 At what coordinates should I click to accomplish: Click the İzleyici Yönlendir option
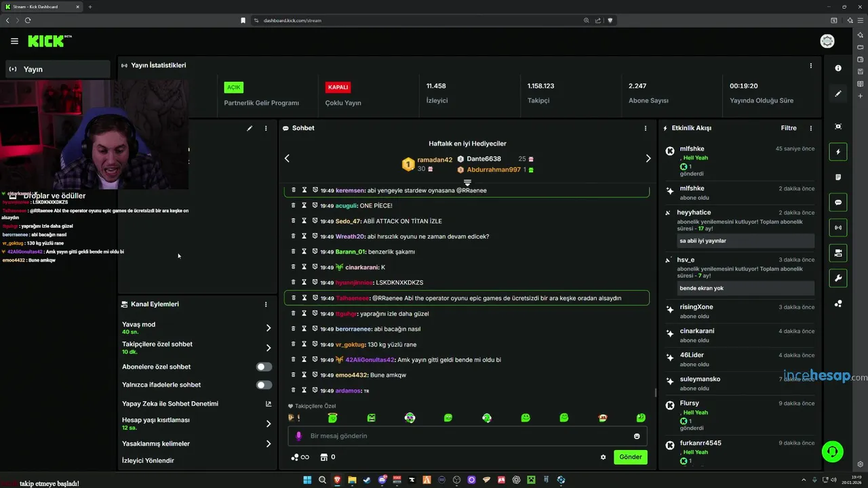pos(148,461)
